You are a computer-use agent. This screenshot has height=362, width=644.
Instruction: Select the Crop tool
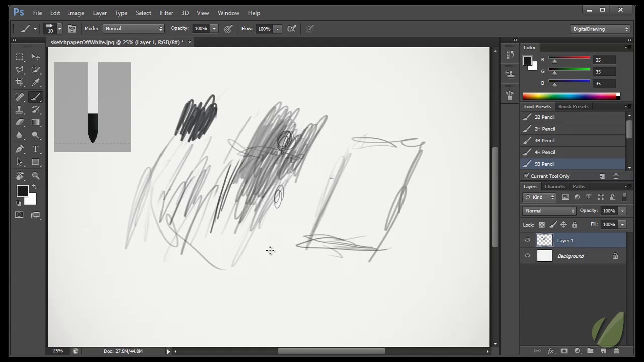click(19, 82)
